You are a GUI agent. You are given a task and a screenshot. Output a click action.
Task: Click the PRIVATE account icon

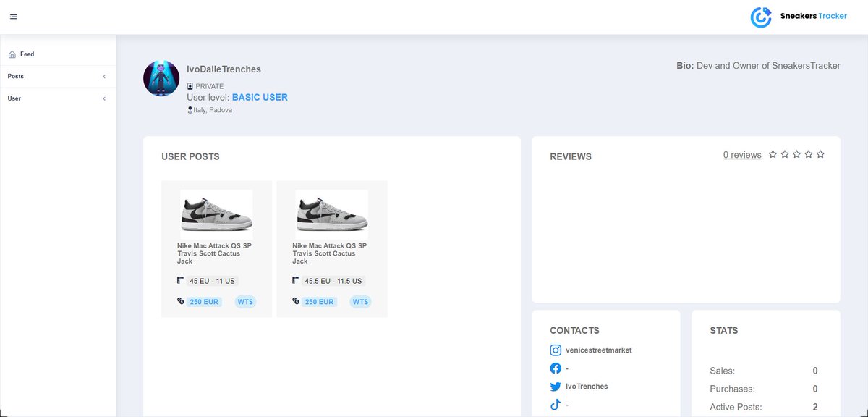[190, 86]
